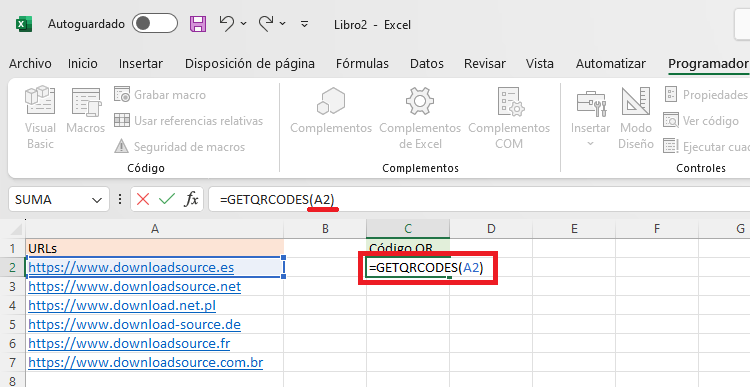Select column E header
750x387 pixels.
coord(574,229)
